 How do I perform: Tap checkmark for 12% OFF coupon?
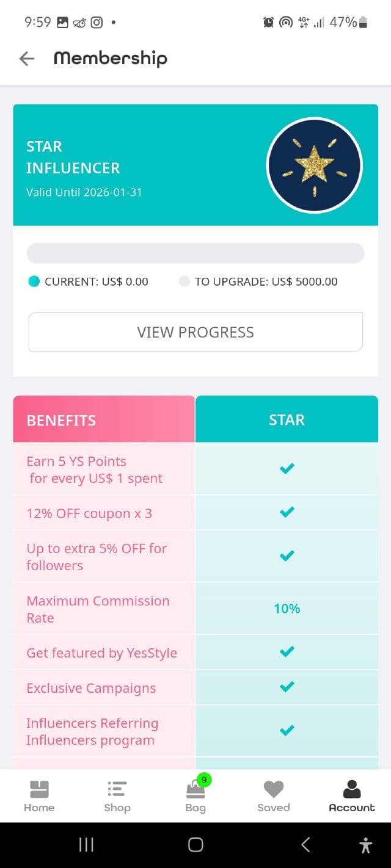click(287, 512)
